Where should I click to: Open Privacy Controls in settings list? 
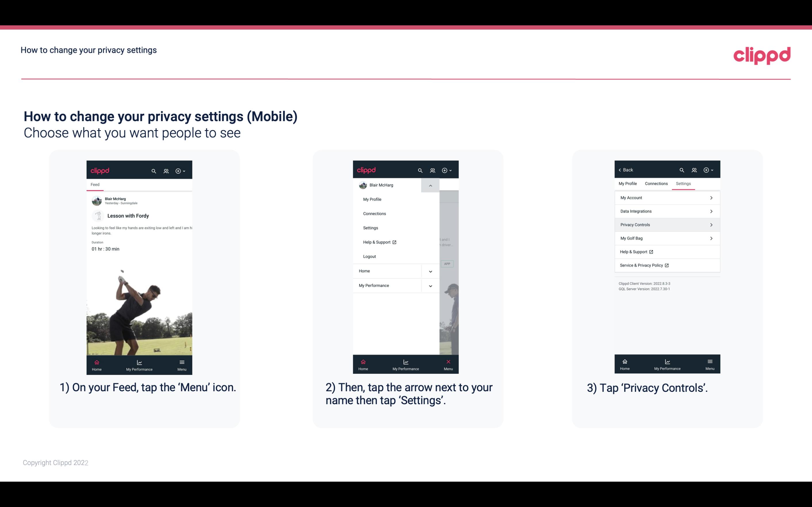tap(667, 224)
